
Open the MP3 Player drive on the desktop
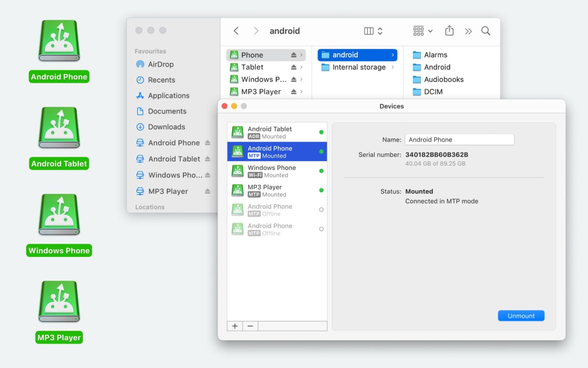point(59,301)
